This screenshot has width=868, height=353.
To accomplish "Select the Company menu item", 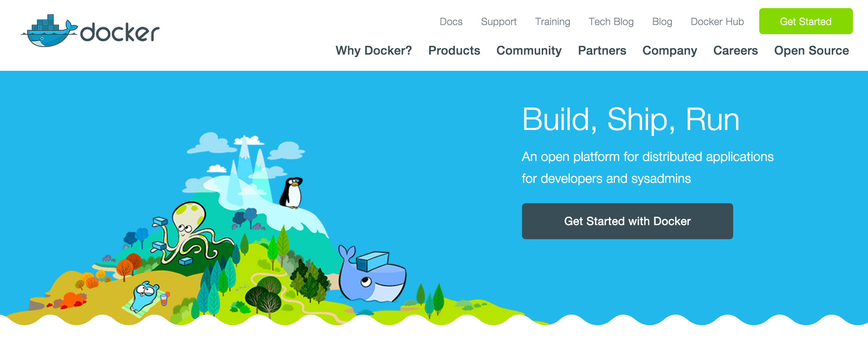I will pos(670,50).
